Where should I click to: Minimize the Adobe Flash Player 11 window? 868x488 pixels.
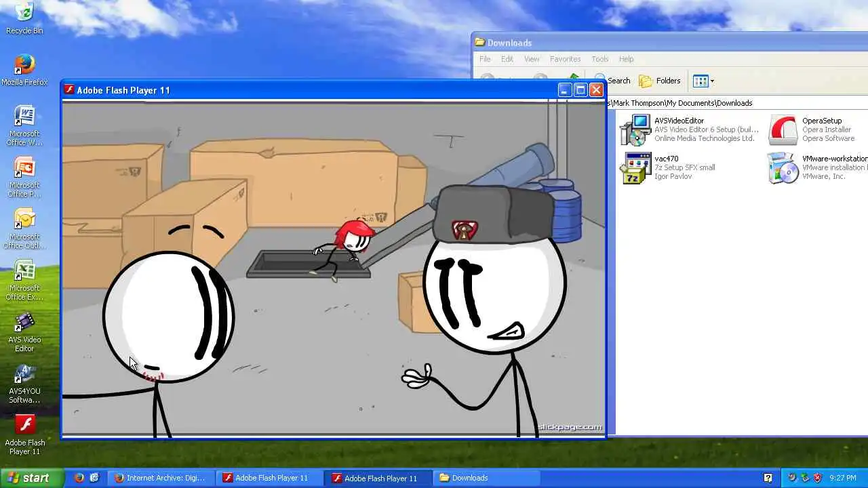(x=564, y=89)
